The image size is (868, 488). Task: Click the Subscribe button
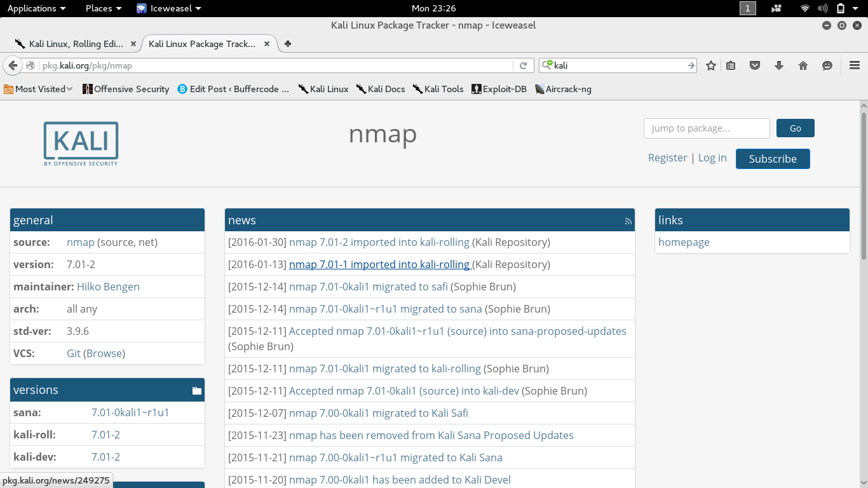coord(773,159)
